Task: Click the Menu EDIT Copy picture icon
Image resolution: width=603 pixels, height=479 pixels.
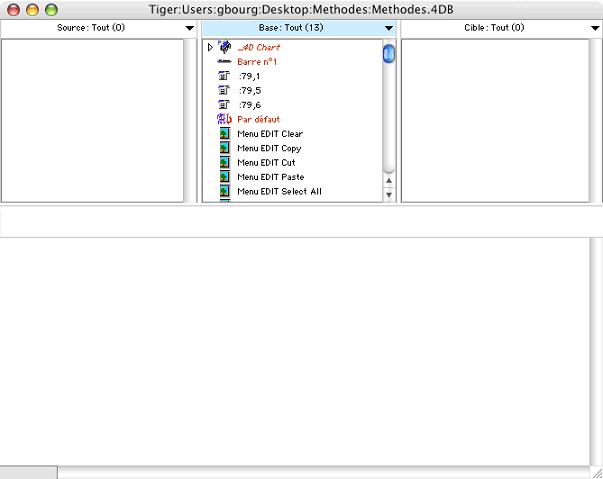Action: click(224, 148)
